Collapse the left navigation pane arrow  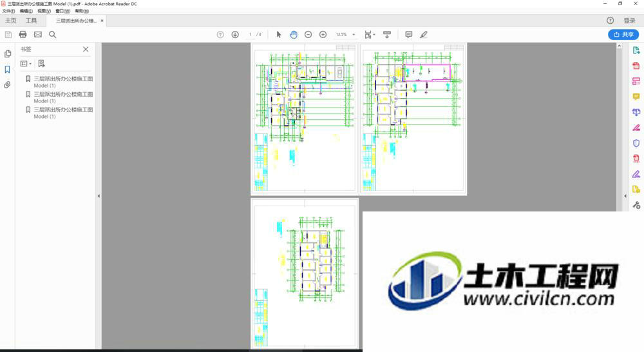click(x=99, y=196)
